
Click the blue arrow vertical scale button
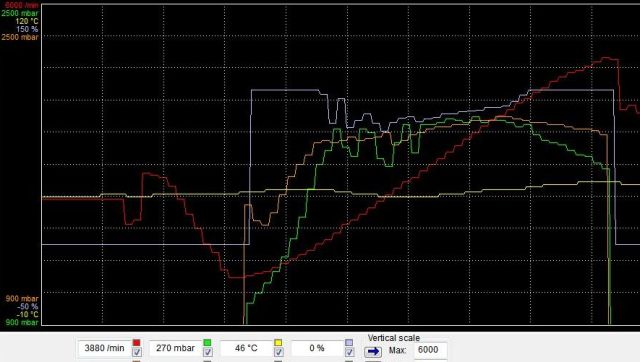coord(373,351)
